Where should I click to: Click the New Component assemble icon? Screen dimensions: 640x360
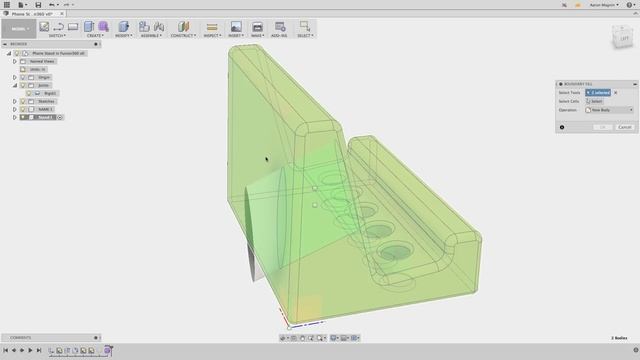tap(144, 27)
